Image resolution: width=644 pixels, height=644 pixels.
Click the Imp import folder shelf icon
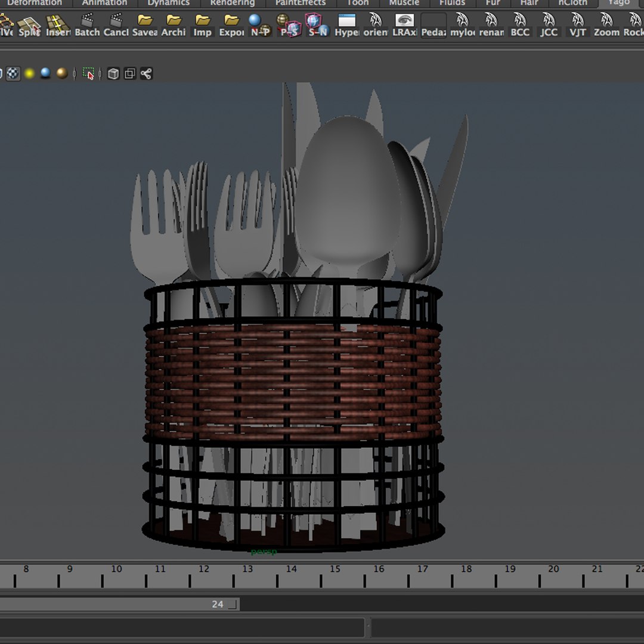tap(203, 24)
